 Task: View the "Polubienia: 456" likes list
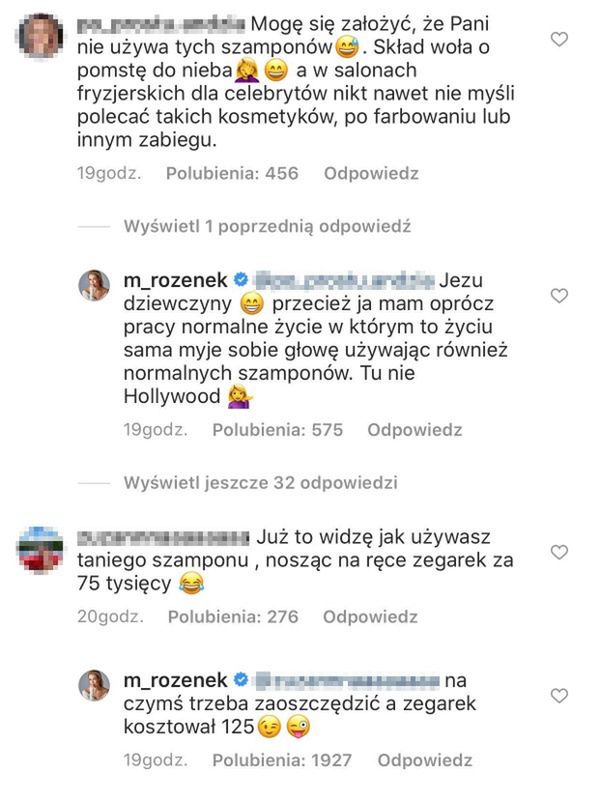tap(232, 173)
